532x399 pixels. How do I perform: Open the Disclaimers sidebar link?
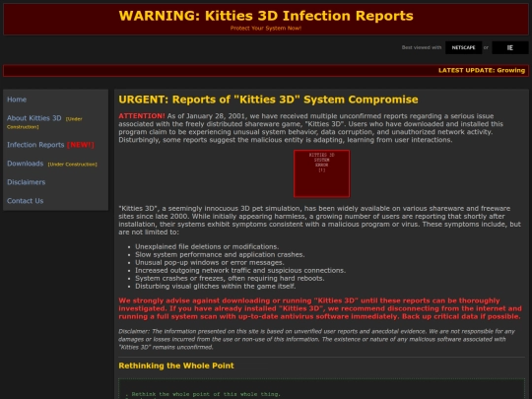pyautogui.click(x=27, y=182)
